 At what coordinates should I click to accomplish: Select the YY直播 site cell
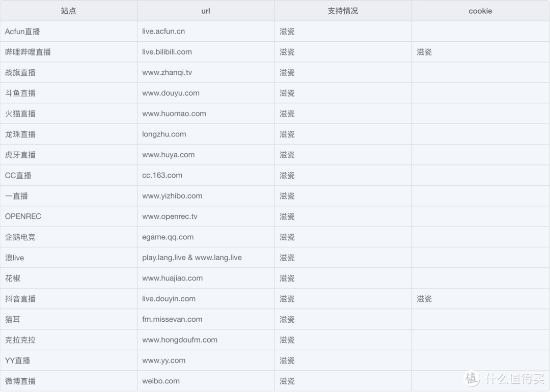[68, 360]
